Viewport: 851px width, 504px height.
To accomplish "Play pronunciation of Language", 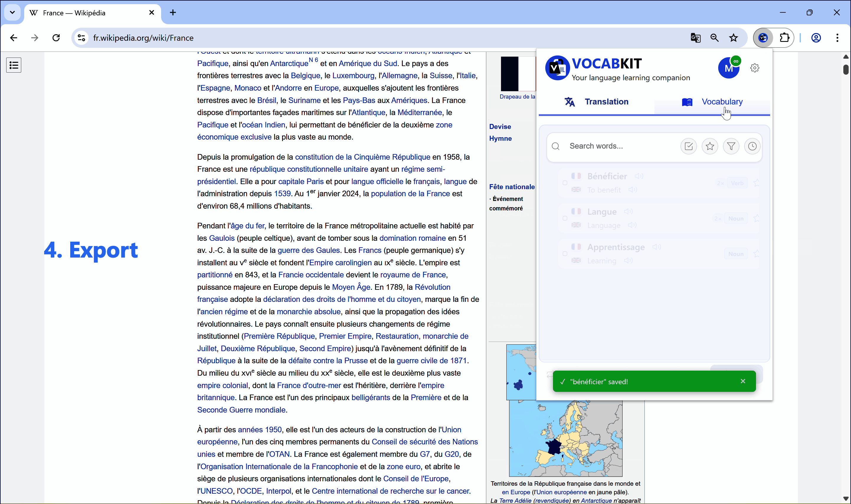I will pyautogui.click(x=632, y=225).
